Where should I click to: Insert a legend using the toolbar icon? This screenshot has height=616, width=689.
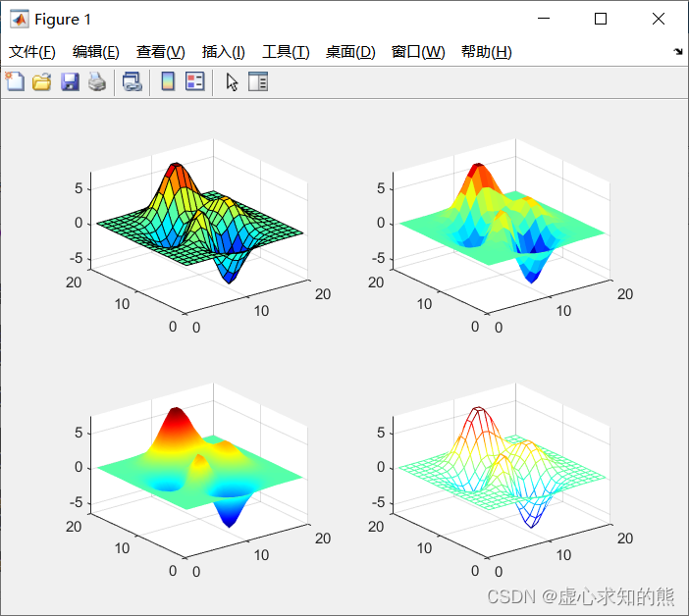click(195, 81)
